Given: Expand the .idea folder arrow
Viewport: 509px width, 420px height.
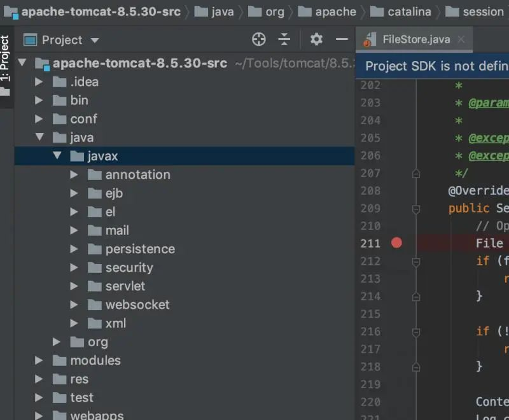Looking at the screenshot, I should click(39, 81).
